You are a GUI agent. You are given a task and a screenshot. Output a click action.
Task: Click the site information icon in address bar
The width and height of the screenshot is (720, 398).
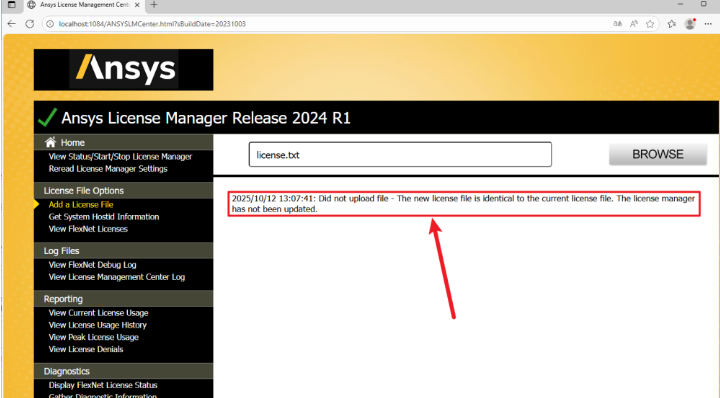(50, 24)
